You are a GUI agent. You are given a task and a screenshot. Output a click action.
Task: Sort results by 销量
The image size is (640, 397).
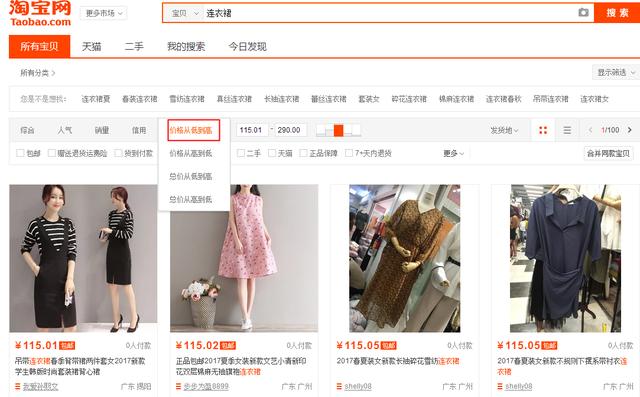pos(102,130)
